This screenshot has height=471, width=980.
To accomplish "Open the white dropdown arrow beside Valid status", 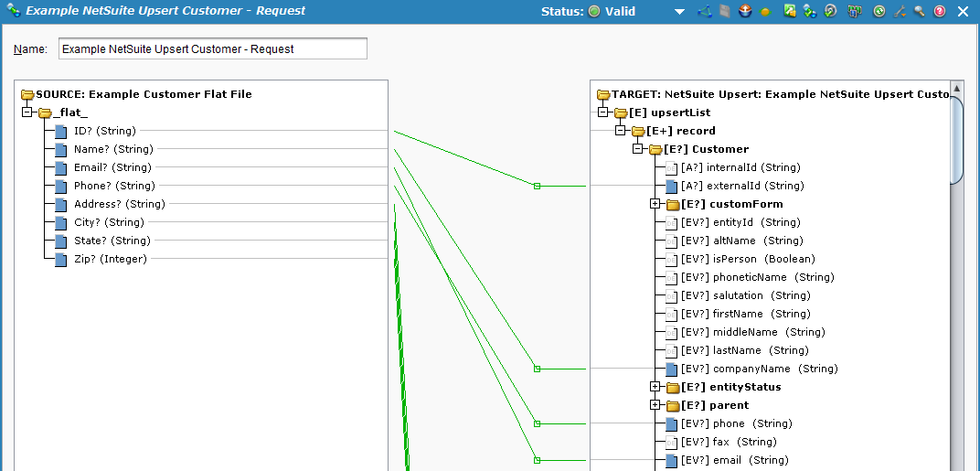I will coord(679,12).
